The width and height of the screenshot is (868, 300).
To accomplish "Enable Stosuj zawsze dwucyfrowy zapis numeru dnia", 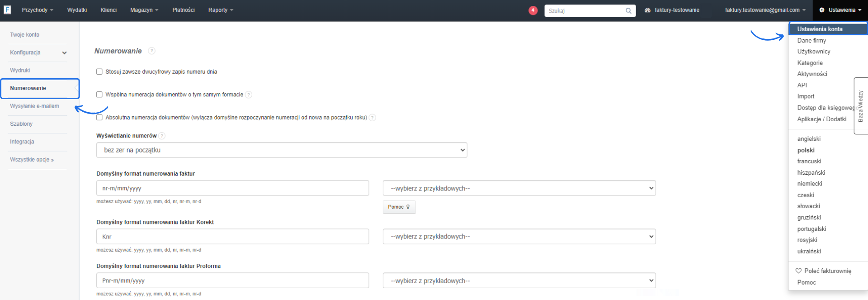I will [99, 71].
